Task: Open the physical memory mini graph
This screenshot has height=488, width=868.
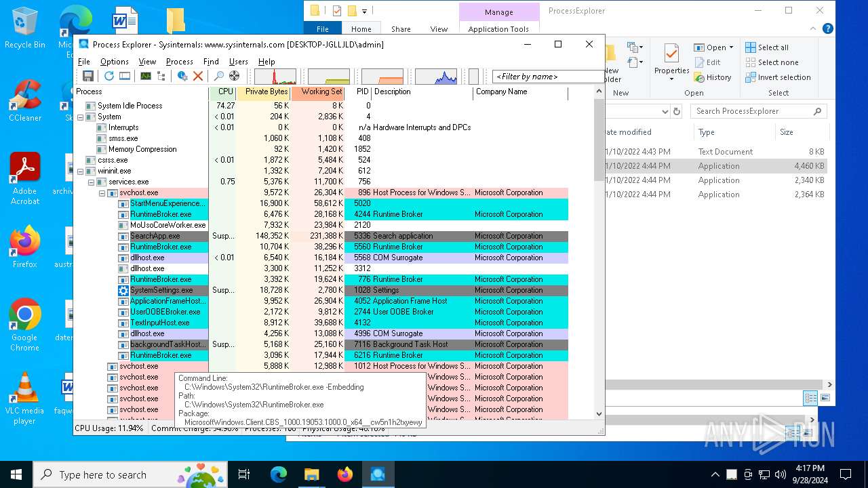Action: [x=382, y=76]
